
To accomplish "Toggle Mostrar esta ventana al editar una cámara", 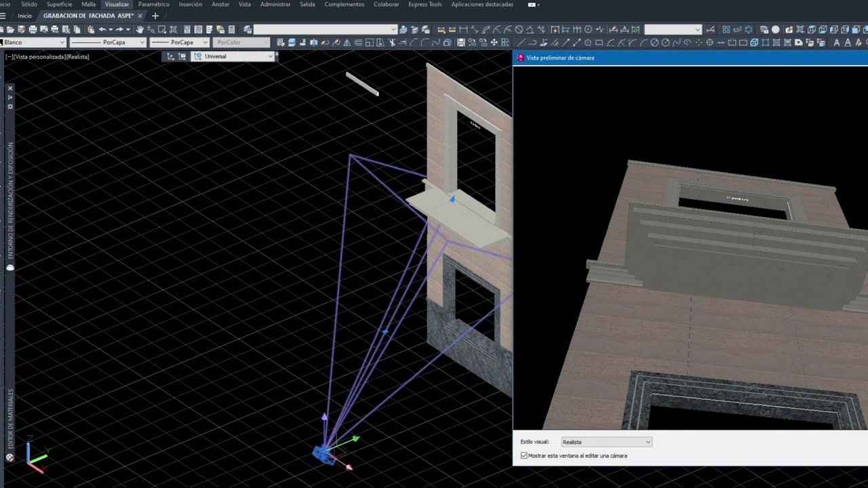I will pos(524,455).
